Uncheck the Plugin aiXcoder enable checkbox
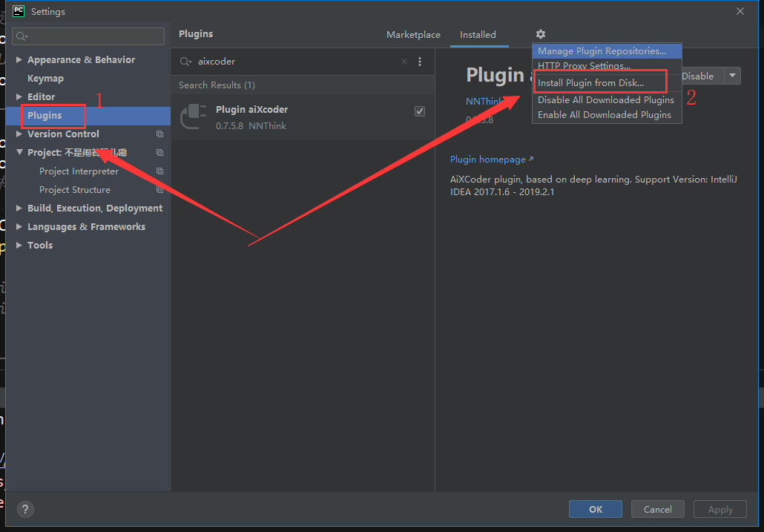The height and width of the screenshot is (532, 764). (420, 111)
